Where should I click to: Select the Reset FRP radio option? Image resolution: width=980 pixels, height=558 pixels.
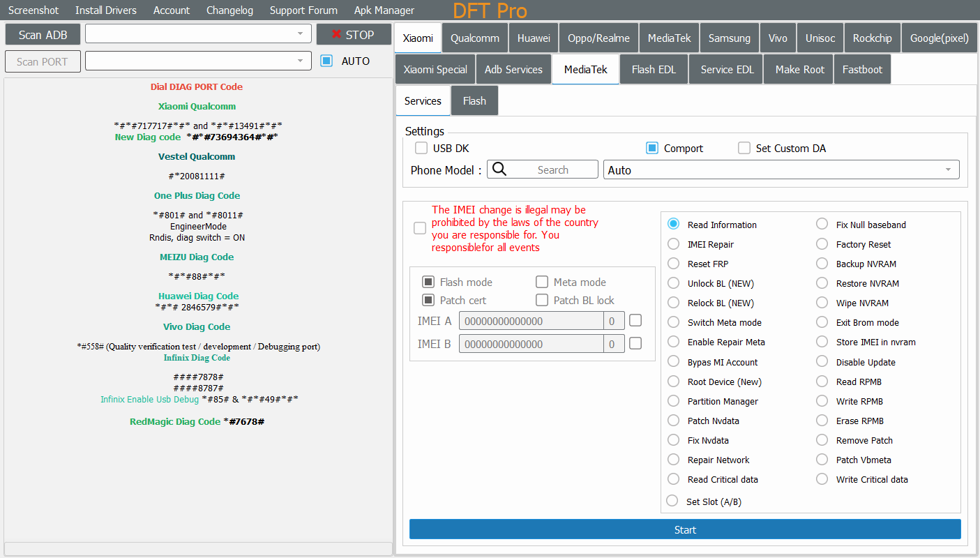pos(673,264)
